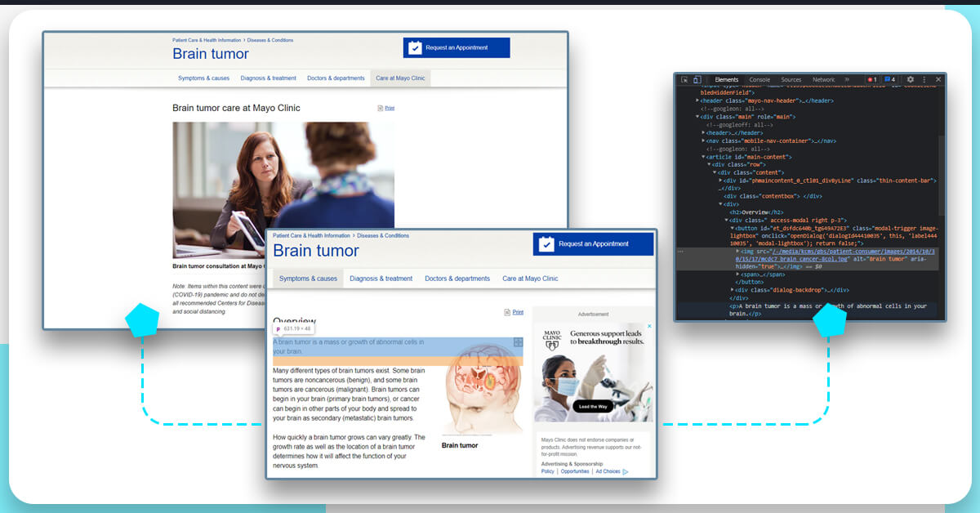980x513 pixels.
Task: Click the Print link in the back window
Action: [390, 108]
